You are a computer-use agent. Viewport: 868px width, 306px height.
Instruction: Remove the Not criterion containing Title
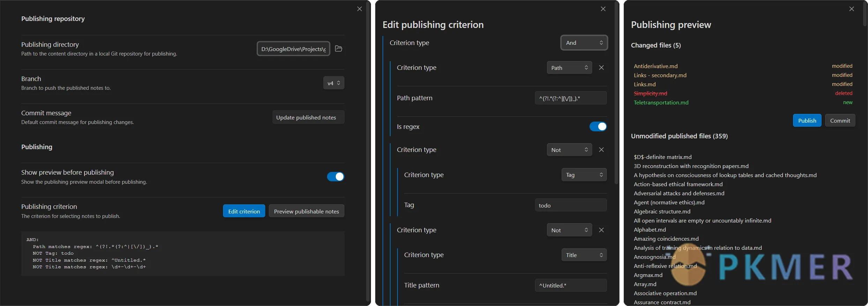coord(601,230)
